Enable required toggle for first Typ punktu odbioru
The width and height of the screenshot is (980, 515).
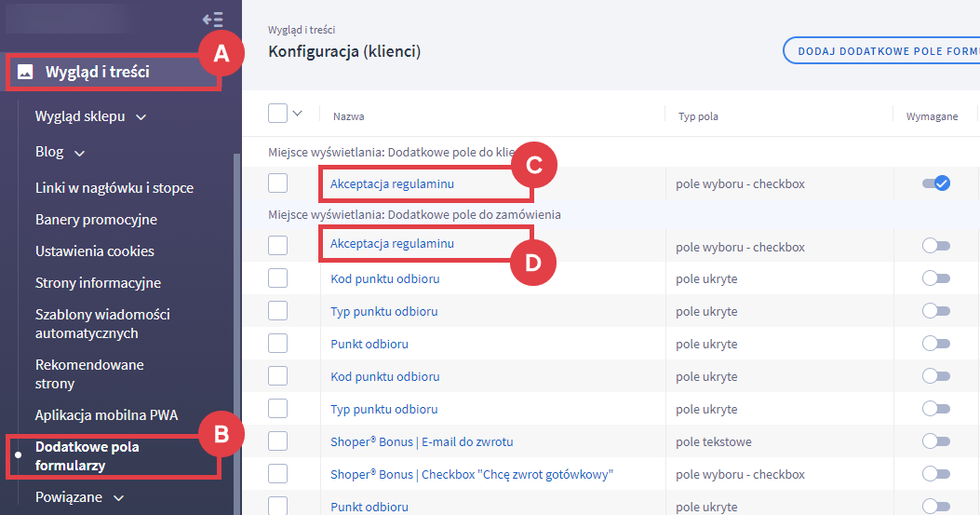[935, 311]
